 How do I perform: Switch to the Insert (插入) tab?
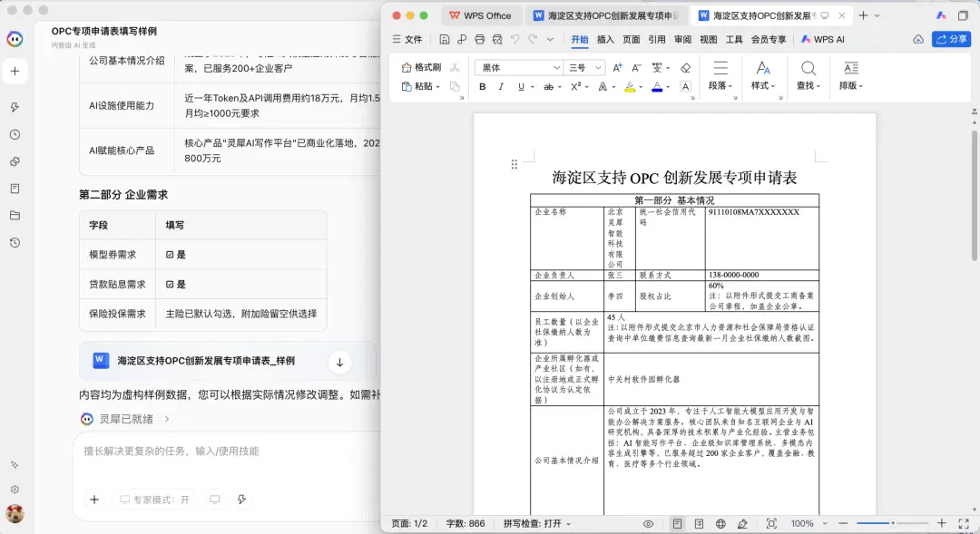coord(605,39)
